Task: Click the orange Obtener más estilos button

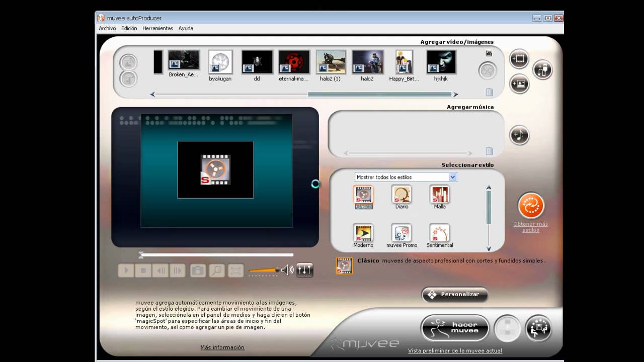Action: pos(531,206)
